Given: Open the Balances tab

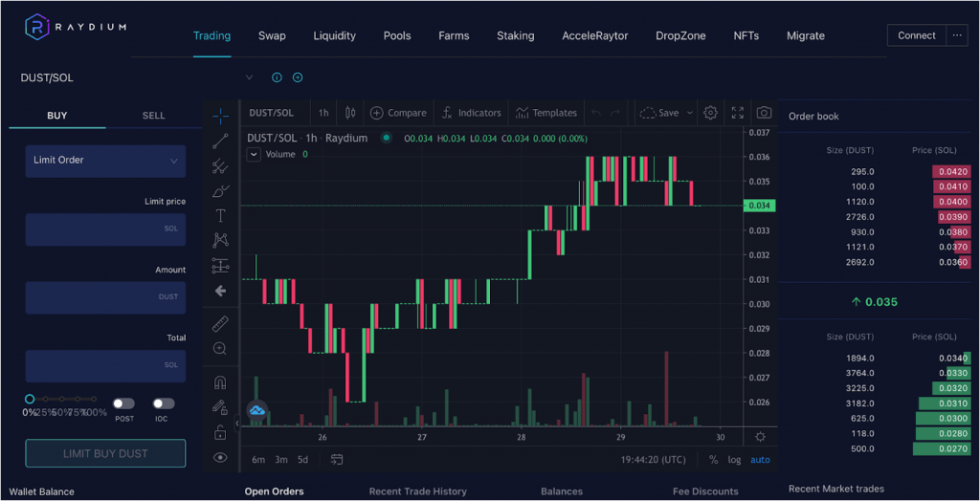Looking at the screenshot, I should [x=562, y=491].
